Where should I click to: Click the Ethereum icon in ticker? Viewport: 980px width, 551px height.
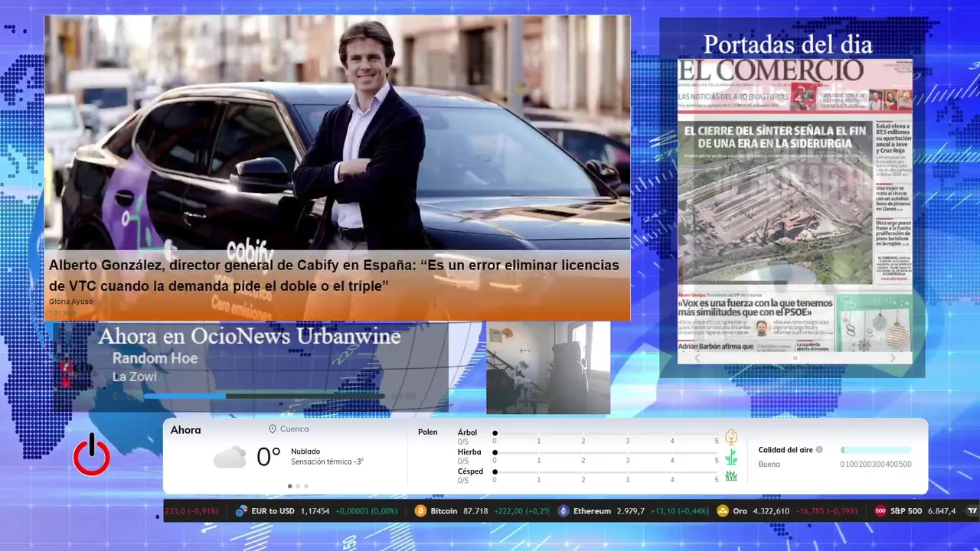(x=563, y=511)
